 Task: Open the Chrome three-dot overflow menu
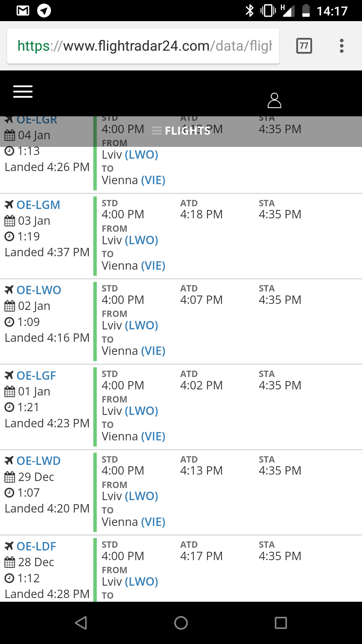(342, 46)
